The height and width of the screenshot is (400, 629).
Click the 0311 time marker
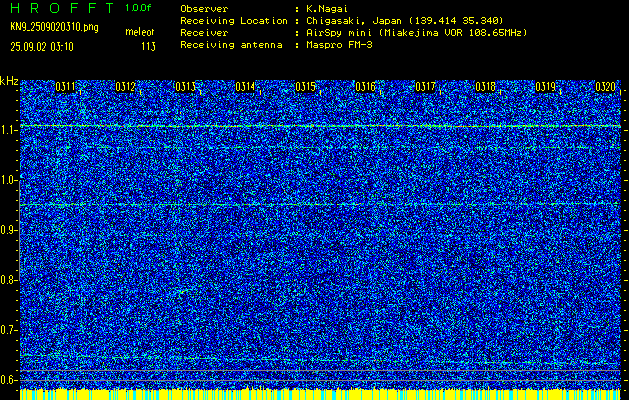pos(65,87)
